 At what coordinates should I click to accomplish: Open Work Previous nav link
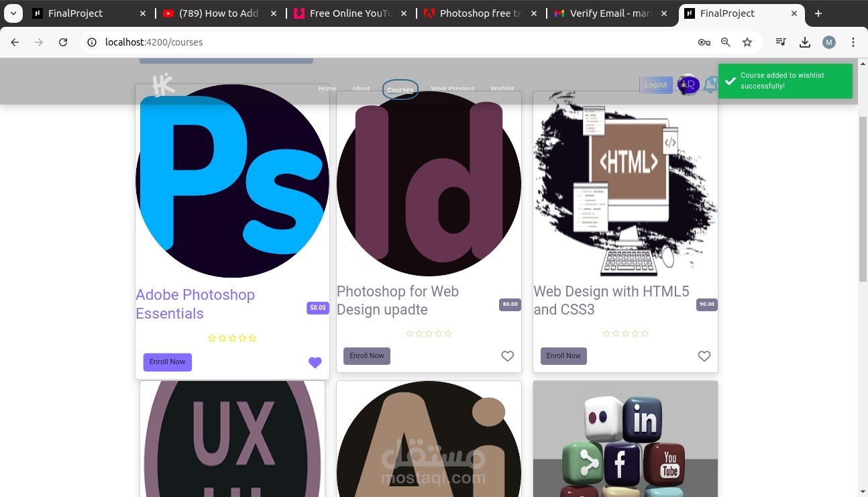coord(453,89)
